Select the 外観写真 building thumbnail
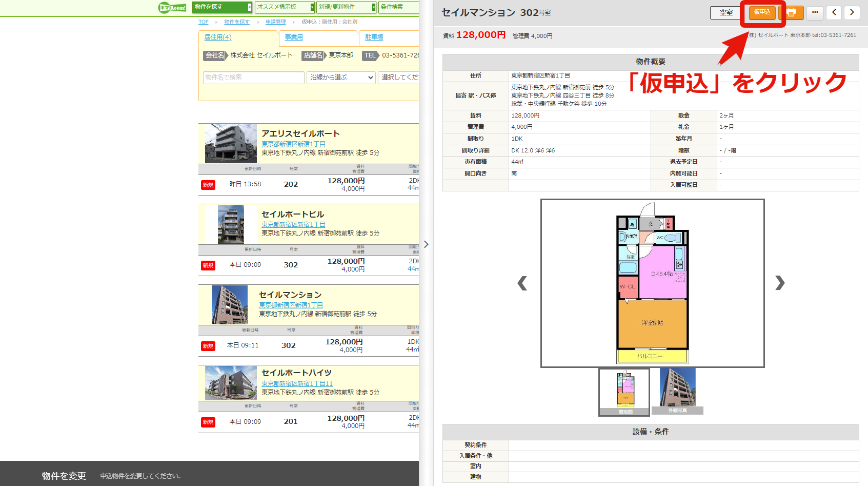Screen dimensions: 868x486 tap(677, 391)
